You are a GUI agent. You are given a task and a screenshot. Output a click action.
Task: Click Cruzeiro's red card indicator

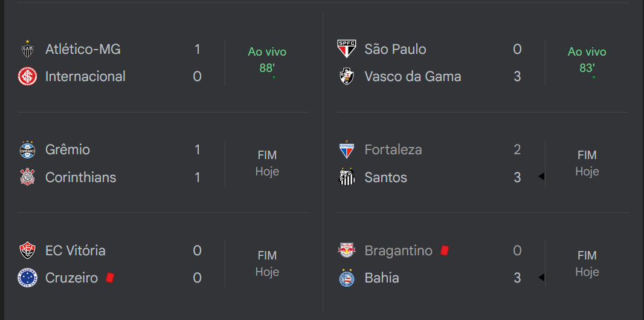point(110,278)
